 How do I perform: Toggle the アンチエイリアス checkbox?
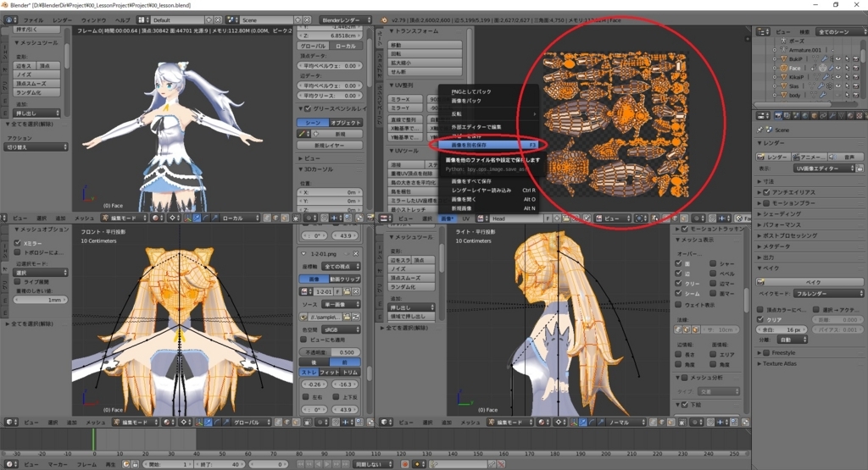(x=766, y=192)
